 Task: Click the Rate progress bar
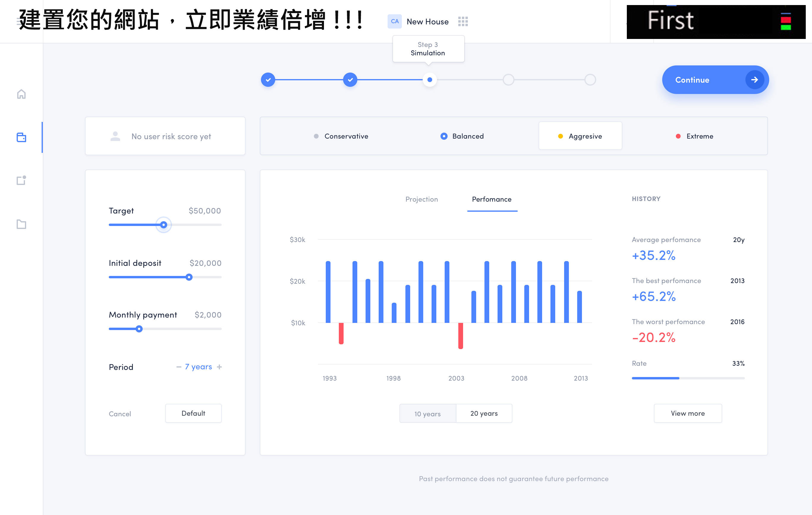point(688,379)
